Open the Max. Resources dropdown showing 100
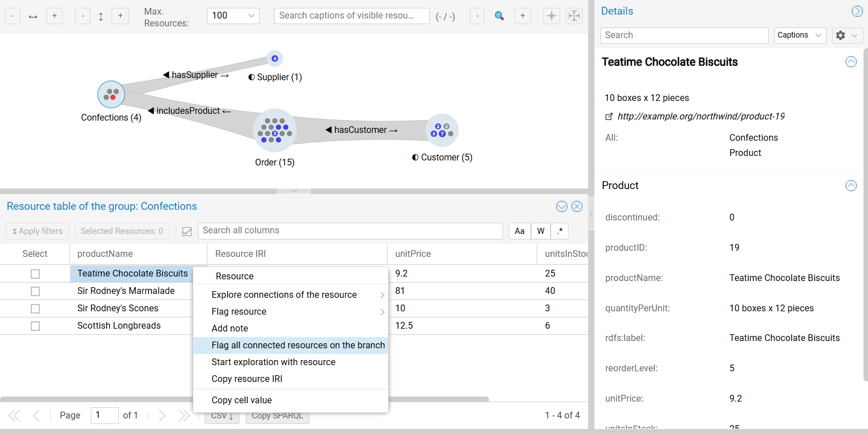This screenshot has height=433, width=868. [233, 16]
